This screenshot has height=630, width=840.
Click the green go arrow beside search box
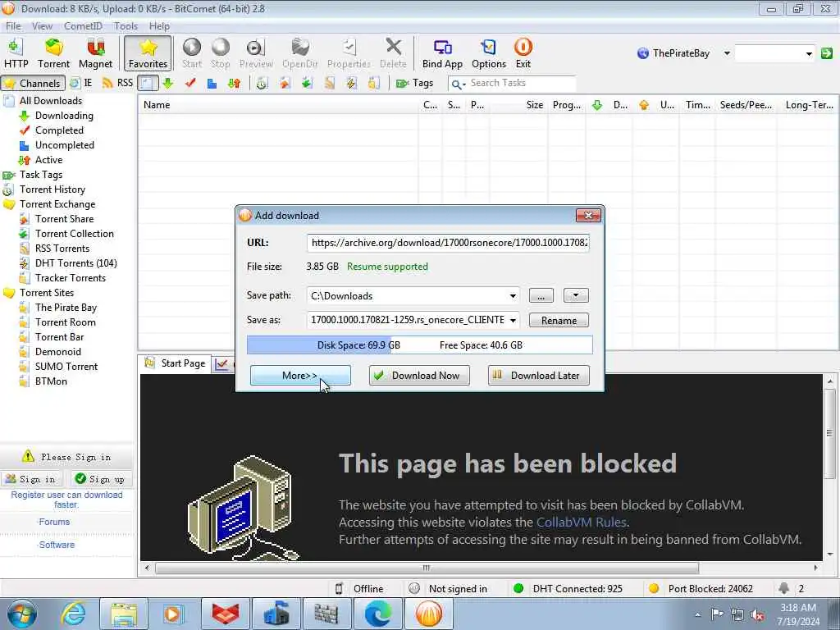[827, 53]
